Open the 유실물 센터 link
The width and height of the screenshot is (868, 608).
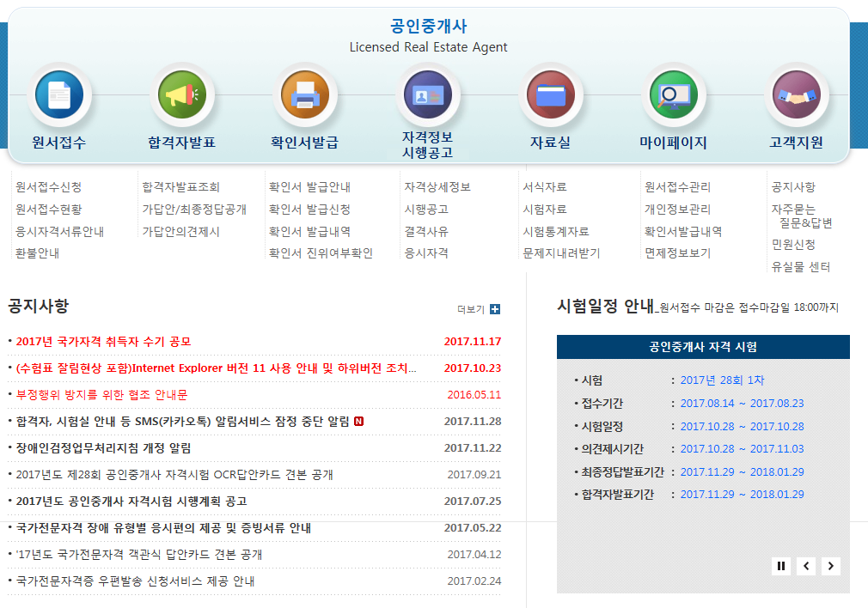pyautogui.click(x=801, y=267)
